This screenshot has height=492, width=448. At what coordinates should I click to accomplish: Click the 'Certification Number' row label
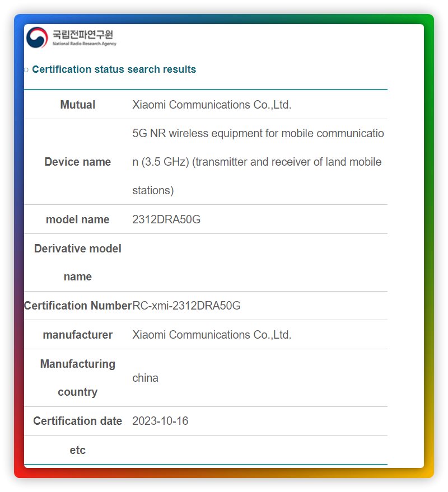77,305
